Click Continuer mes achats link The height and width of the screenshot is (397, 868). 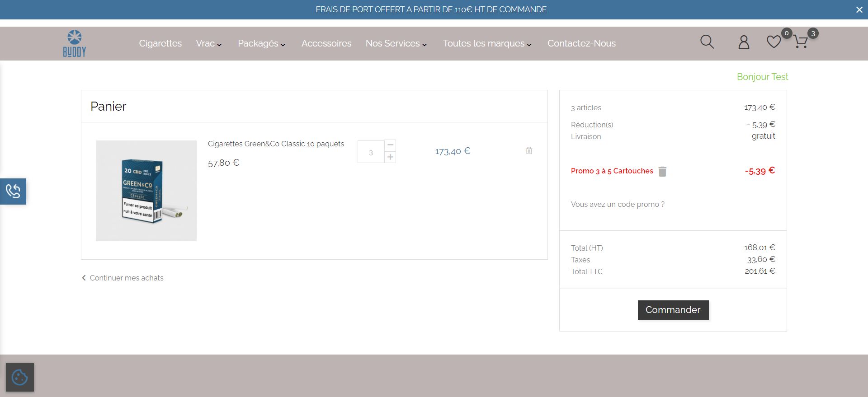(123, 278)
